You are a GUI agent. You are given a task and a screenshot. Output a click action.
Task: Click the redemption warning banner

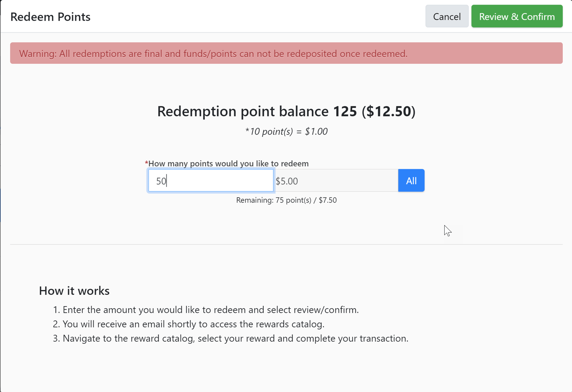tap(286, 53)
